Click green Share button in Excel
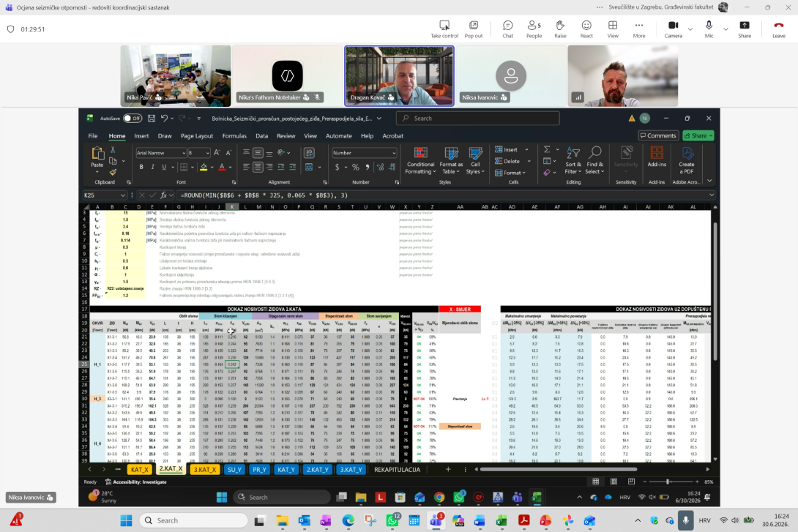798x532 pixels. [698, 135]
